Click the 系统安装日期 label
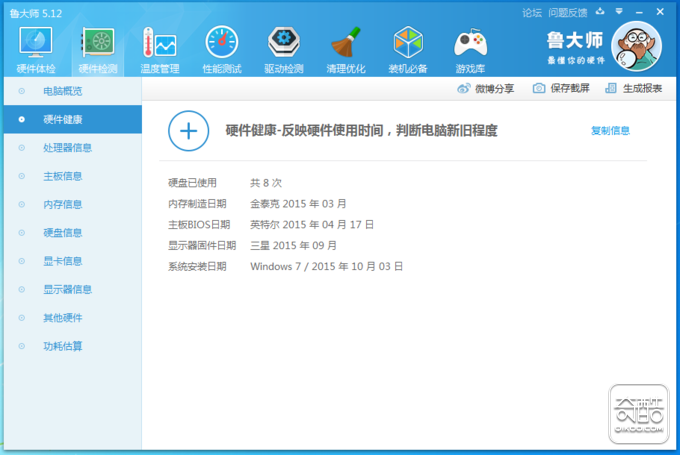The image size is (680, 455). click(x=197, y=266)
